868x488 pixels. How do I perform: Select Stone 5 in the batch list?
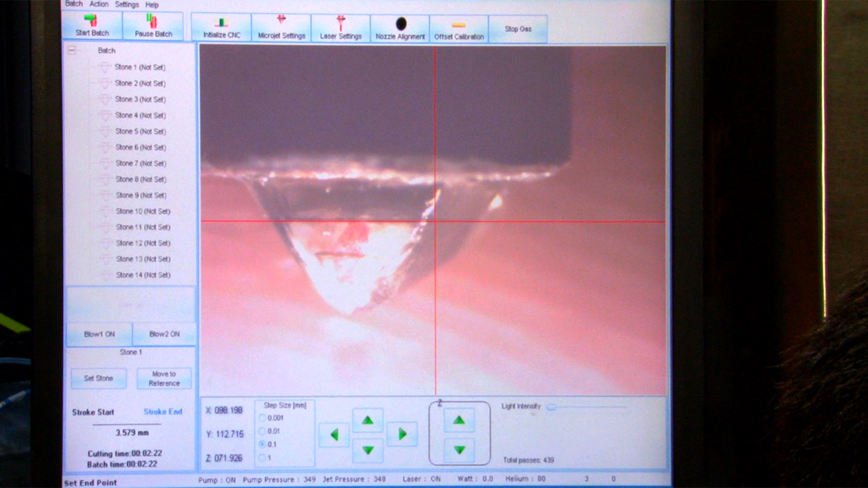click(139, 131)
